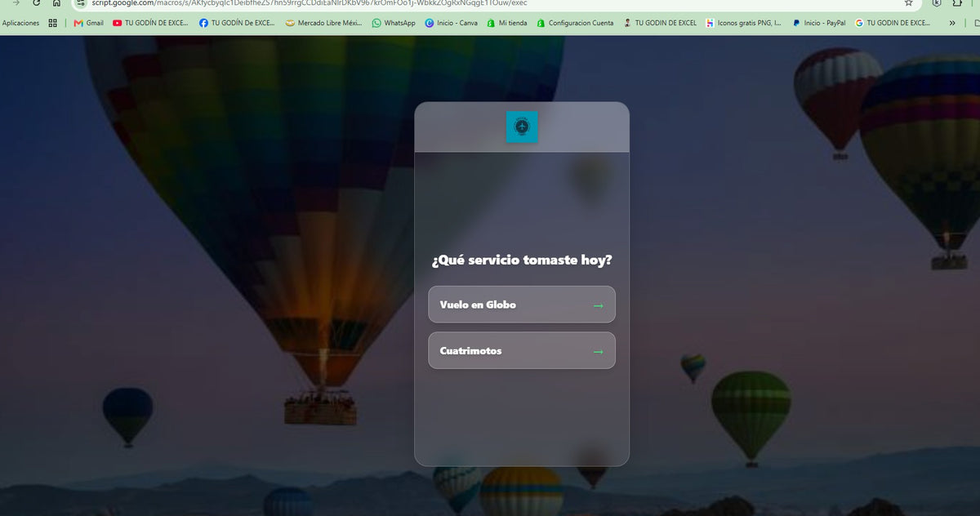The width and height of the screenshot is (980, 516).
Task: Open the Configuracion Cuenta bookmark
Action: tap(575, 23)
